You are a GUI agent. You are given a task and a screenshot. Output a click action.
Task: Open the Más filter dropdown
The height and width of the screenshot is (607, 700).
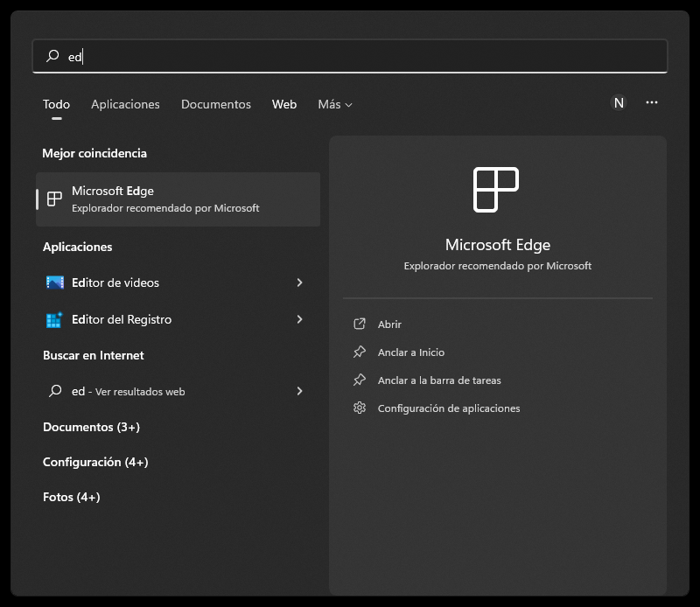pos(335,104)
